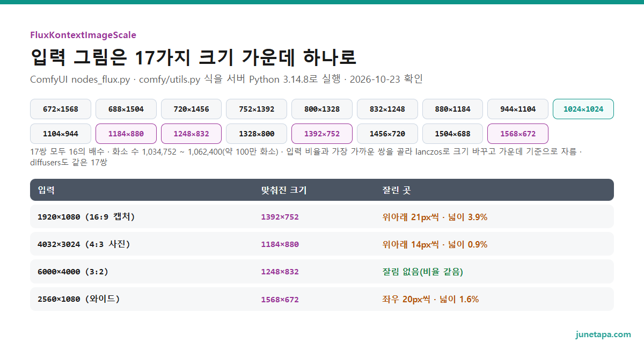Click the 2560×1080 (와이드) cell

coord(79,299)
